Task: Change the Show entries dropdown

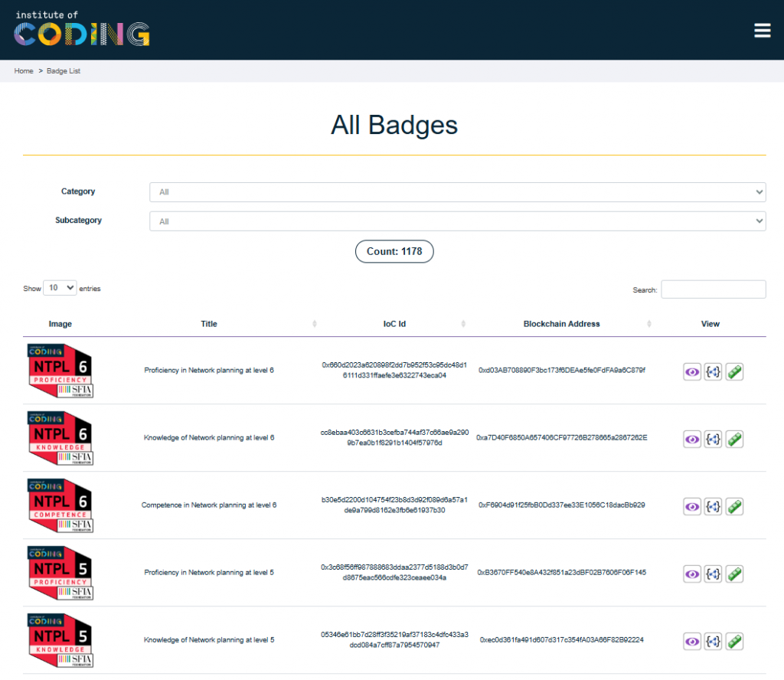Action: pyautogui.click(x=60, y=287)
